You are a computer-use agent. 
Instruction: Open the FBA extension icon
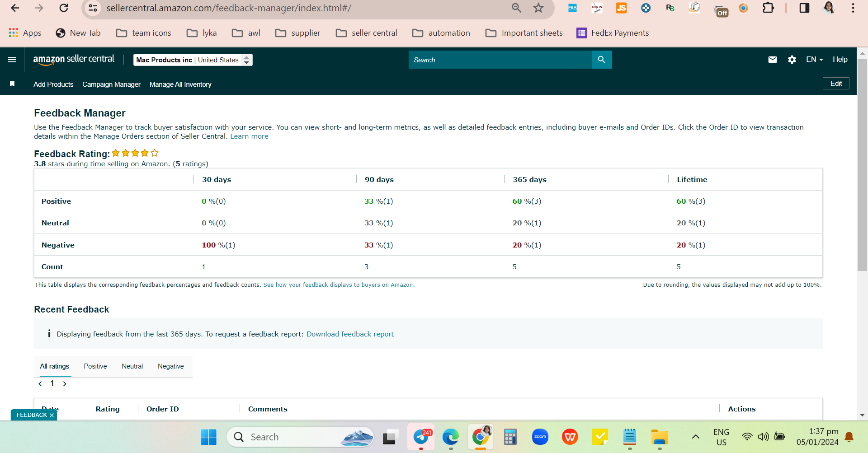(x=572, y=8)
